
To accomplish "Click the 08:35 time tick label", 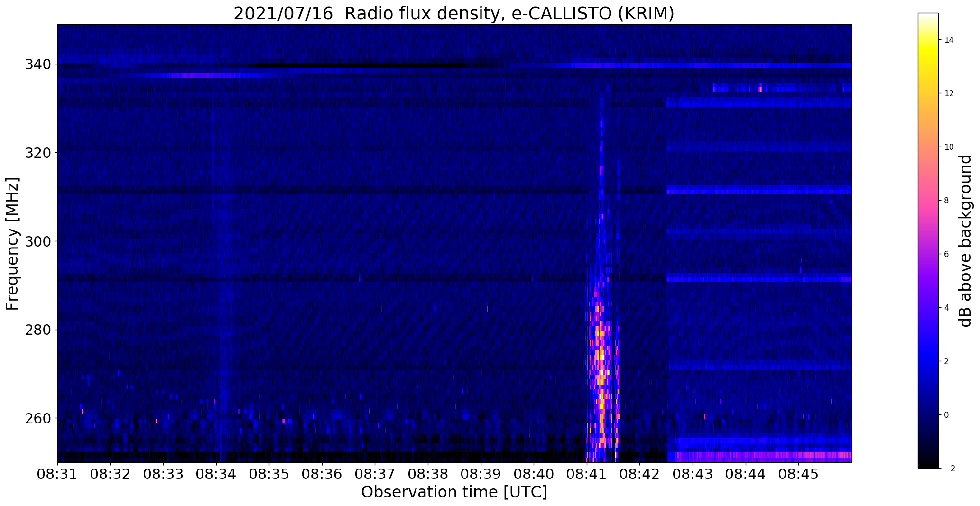I will [x=269, y=474].
